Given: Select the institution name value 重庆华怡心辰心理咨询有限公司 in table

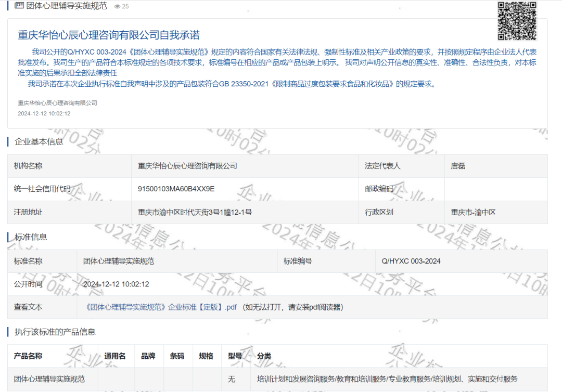Looking at the screenshot, I should pos(187,166).
